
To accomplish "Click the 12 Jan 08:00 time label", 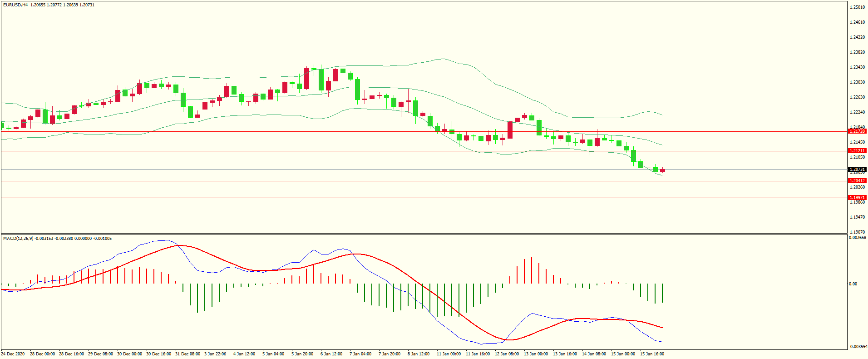I will [507, 354].
